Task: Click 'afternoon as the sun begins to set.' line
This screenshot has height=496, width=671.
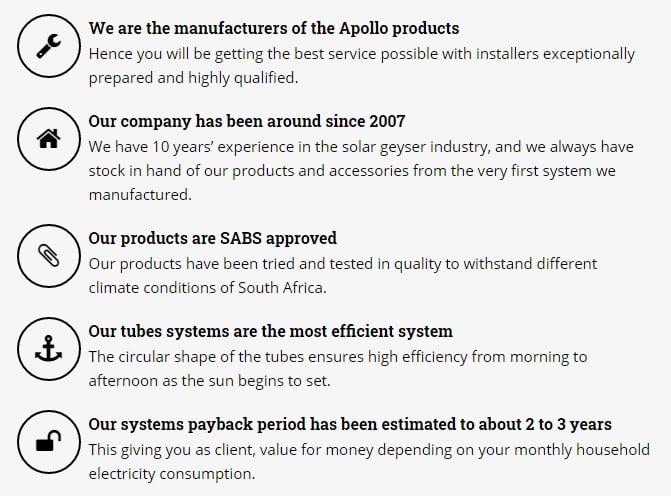Action: (x=210, y=381)
